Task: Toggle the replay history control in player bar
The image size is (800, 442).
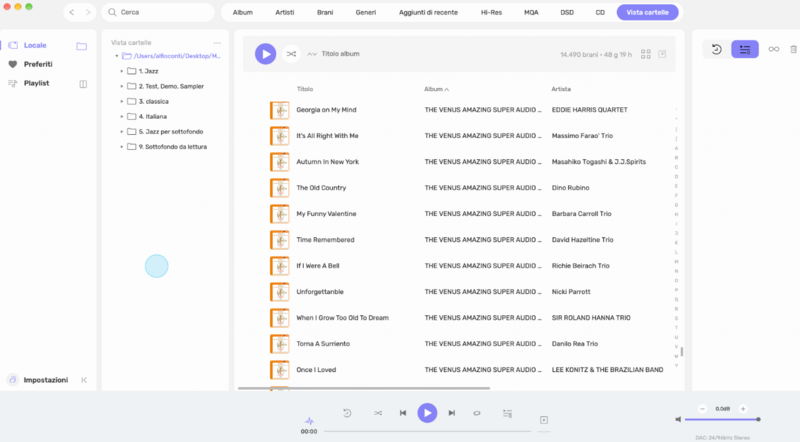Action: 347,413
